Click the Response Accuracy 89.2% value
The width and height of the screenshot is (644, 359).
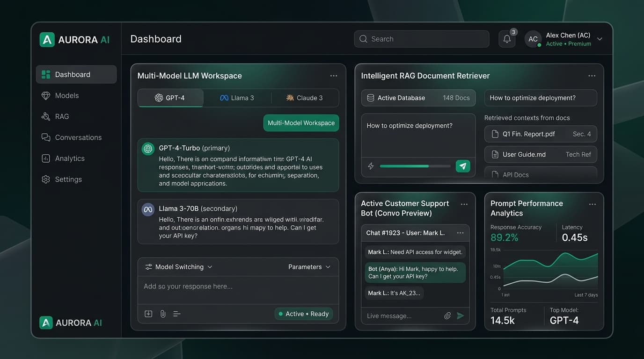pyautogui.click(x=505, y=237)
